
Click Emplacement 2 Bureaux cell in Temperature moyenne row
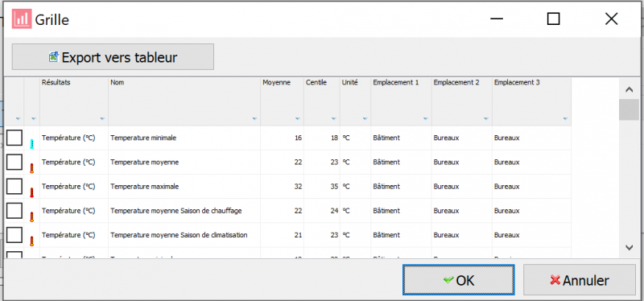(x=462, y=163)
